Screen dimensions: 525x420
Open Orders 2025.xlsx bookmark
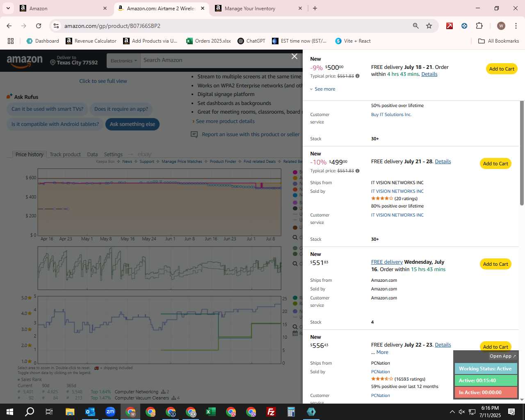click(x=208, y=41)
